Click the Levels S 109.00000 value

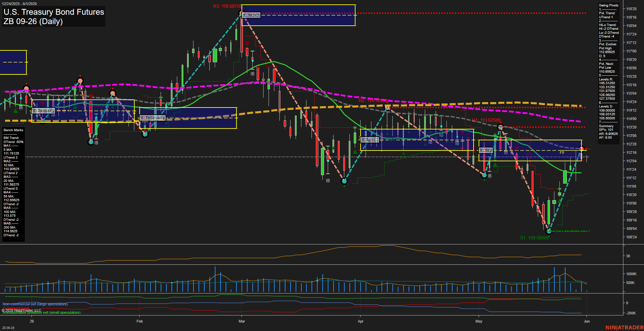(x=607, y=111)
